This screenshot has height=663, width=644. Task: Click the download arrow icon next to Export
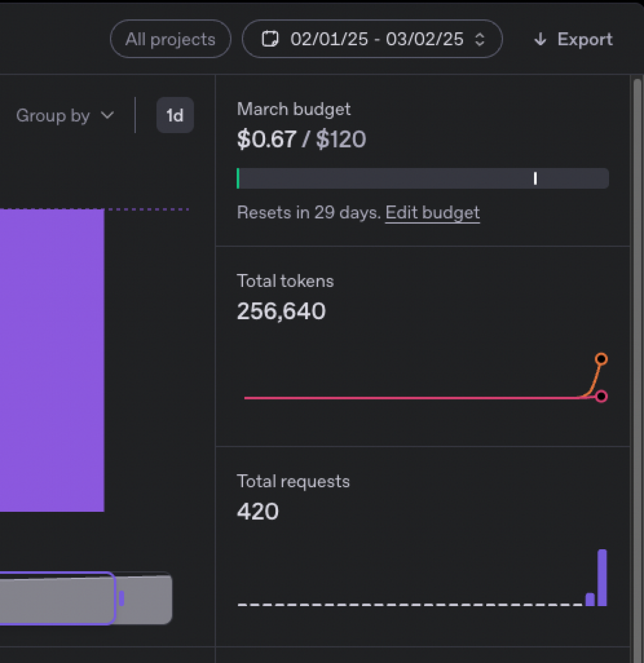point(540,39)
